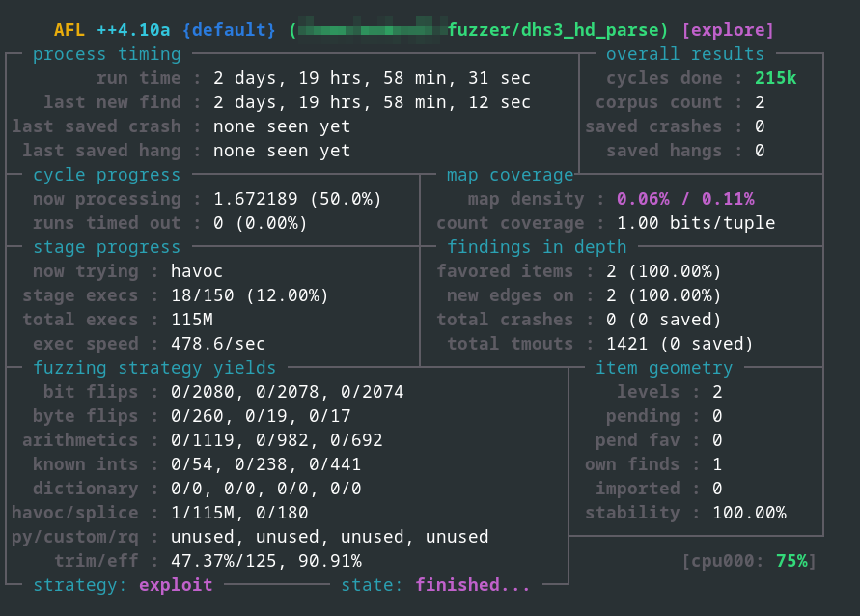Click exec speed value '478.6/sec'
The width and height of the screenshot is (860, 616).
click(x=218, y=344)
